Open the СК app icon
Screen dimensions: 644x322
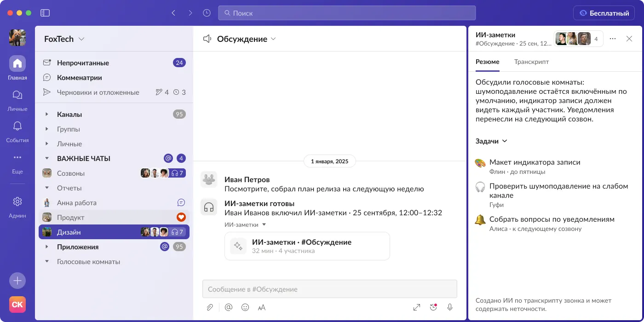pos(17,305)
